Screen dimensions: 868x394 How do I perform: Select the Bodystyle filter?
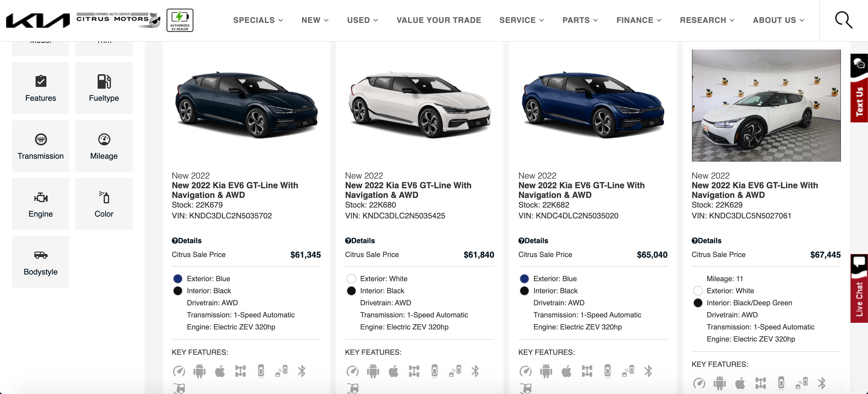click(40, 262)
